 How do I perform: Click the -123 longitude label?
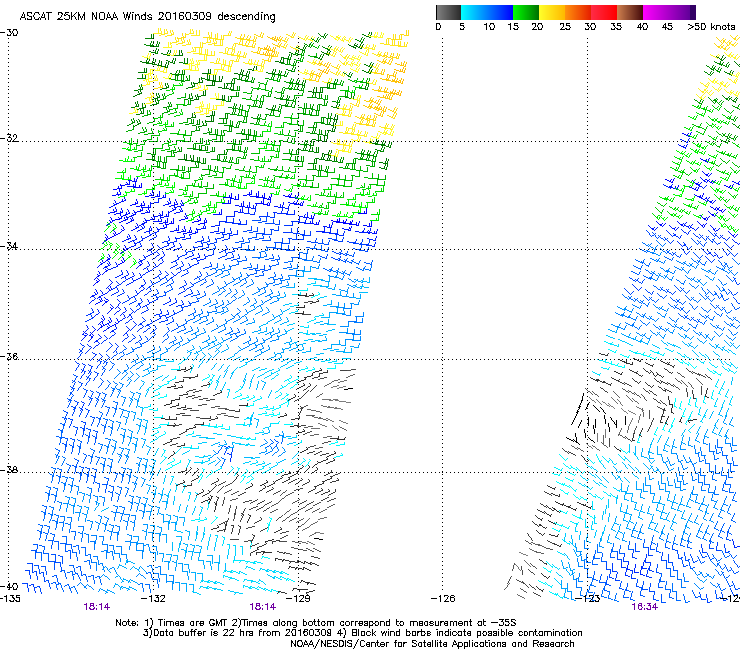click(588, 599)
